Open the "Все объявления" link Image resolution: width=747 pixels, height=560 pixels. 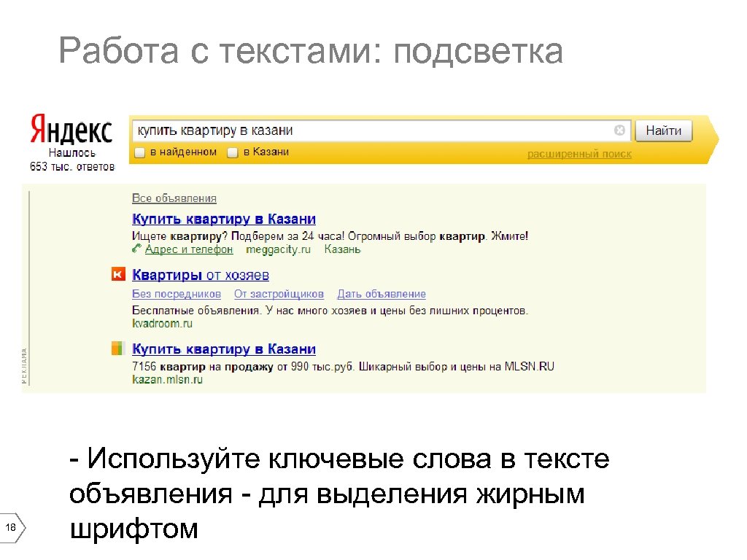tap(174, 198)
